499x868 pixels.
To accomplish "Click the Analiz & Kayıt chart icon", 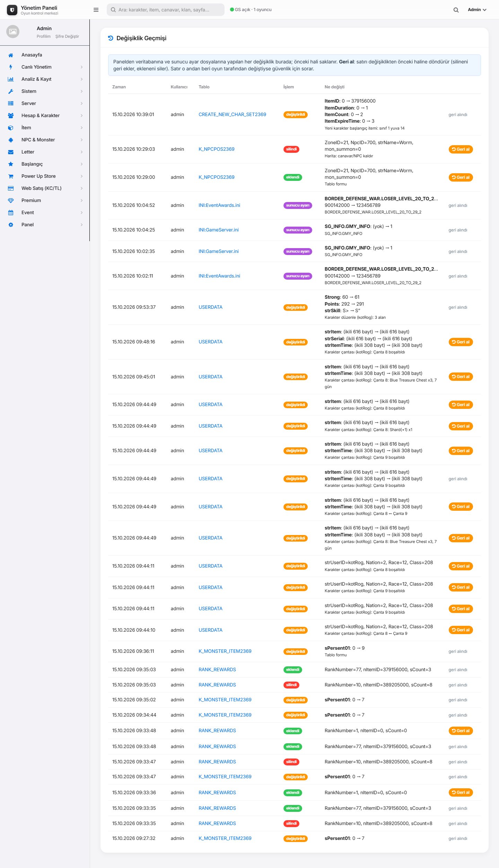I will click(x=11, y=79).
